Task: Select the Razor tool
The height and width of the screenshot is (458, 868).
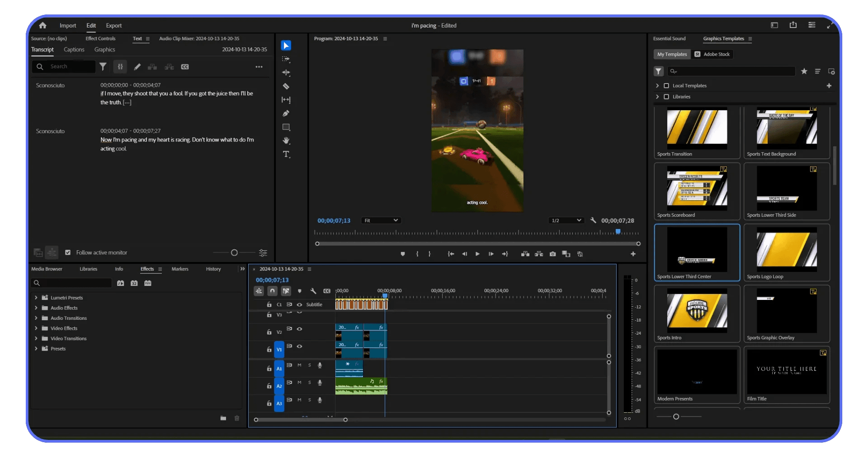Action: [286, 86]
